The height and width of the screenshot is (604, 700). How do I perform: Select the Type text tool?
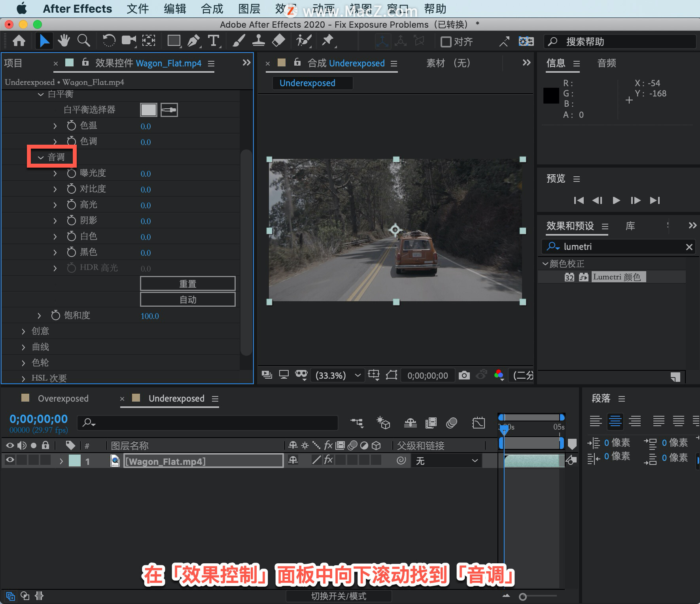tap(214, 41)
